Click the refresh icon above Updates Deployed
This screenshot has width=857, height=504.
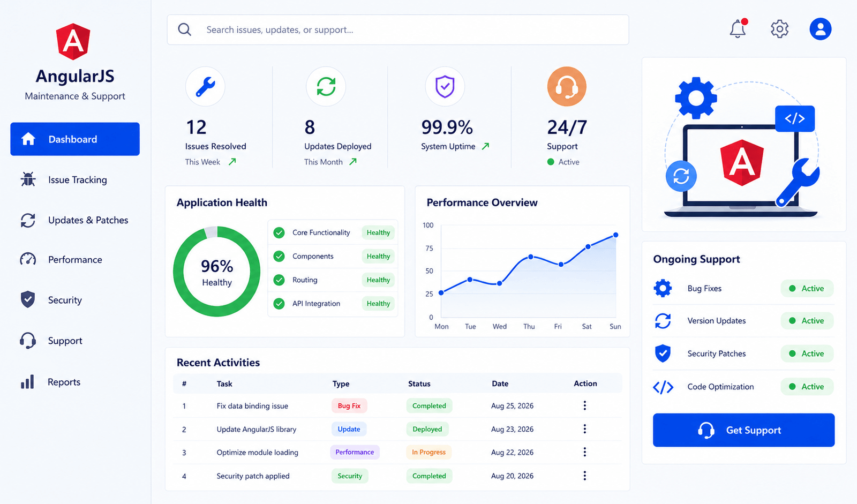[x=326, y=86]
